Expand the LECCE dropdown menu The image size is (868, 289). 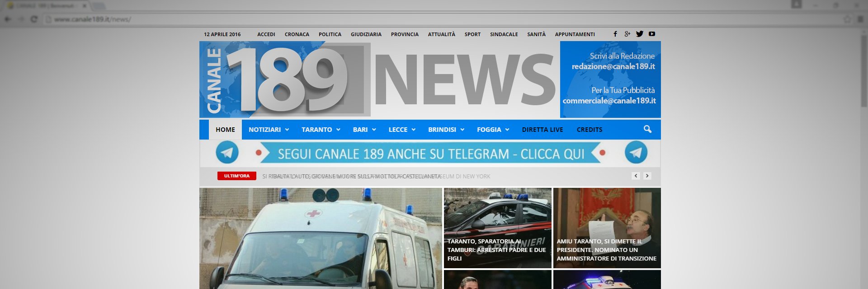(x=402, y=130)
